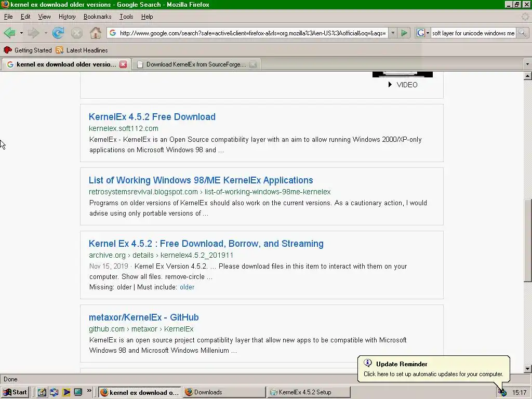Expand the VIDEO disclosure triangle
Screen dimensions: 532x399
(x=390, y=85)
